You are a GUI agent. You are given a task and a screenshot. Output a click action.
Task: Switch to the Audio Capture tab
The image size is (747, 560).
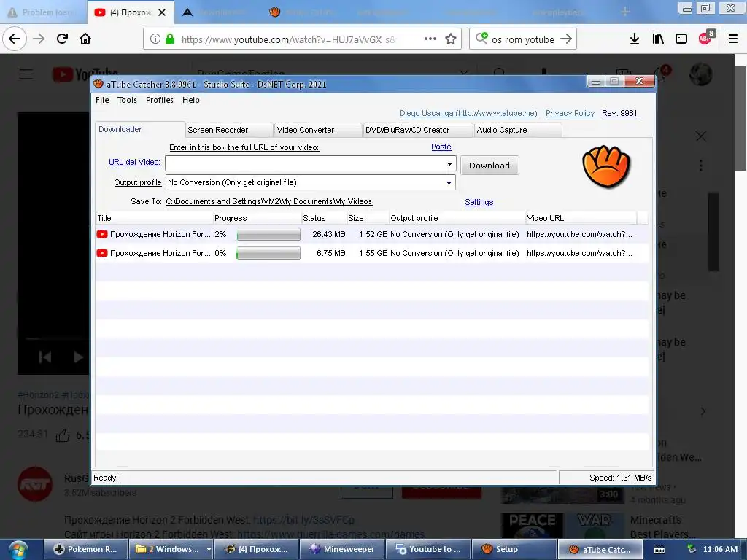[518, 130]
